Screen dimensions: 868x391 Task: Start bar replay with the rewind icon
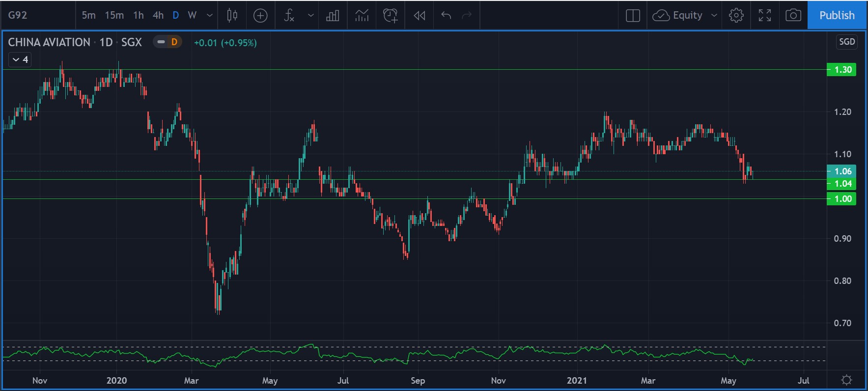(419, 16)
